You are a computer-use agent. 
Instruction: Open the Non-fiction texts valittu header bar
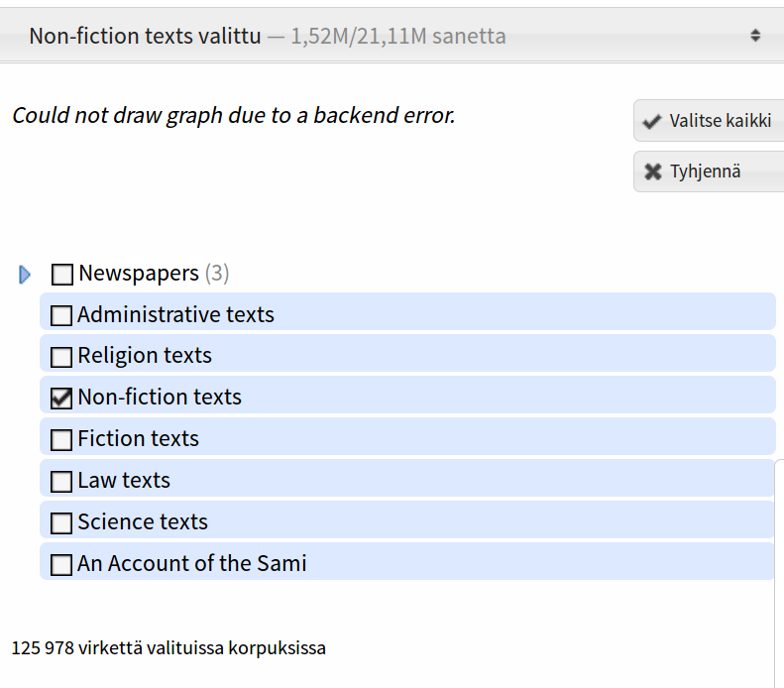(x=392, y=36)
